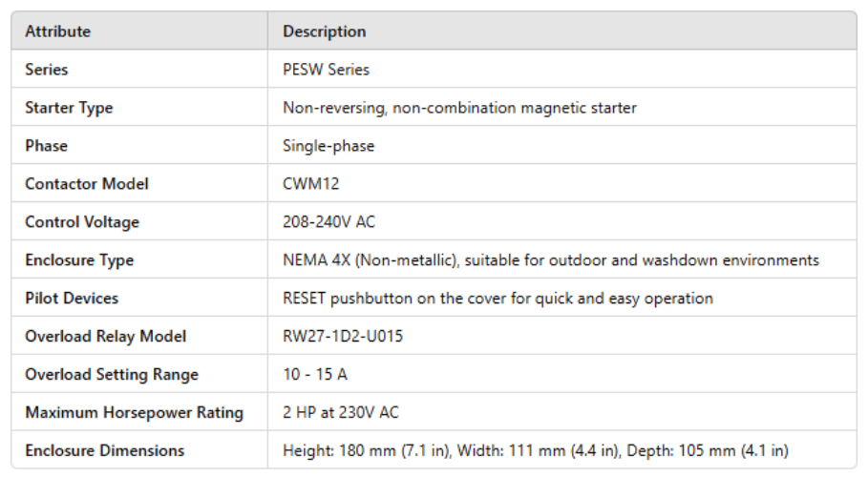This screenshot has height=477, width=868.
Task: Click the 2 HP at 230V AC value
Action: [341, 413]
